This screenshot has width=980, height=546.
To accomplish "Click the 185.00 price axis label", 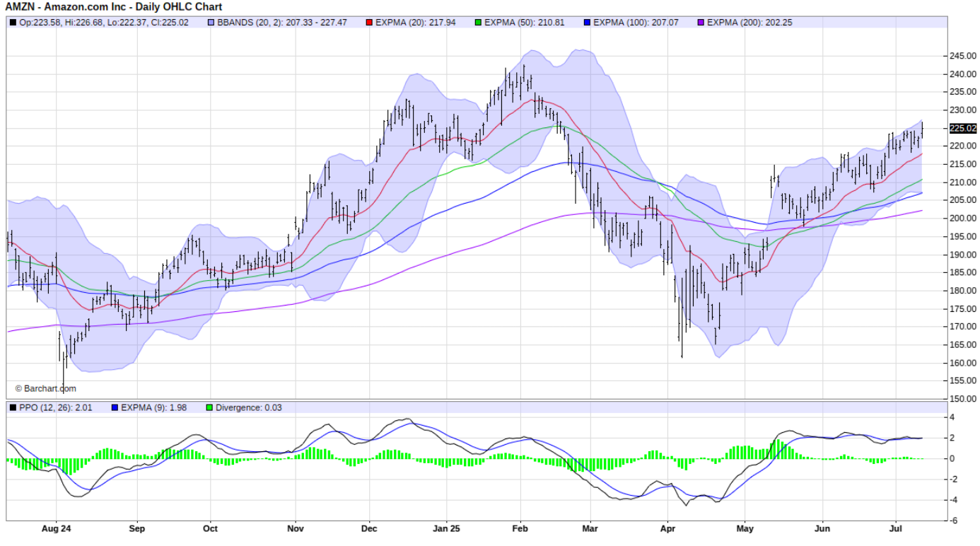I will 964,272.
